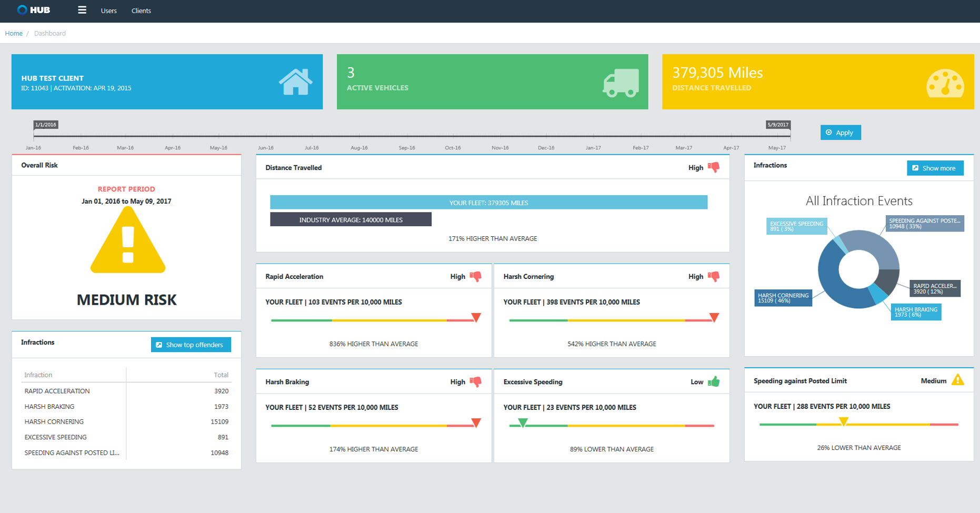Click thumbs-down icon on Distance Travelled panel

point(714,167)
